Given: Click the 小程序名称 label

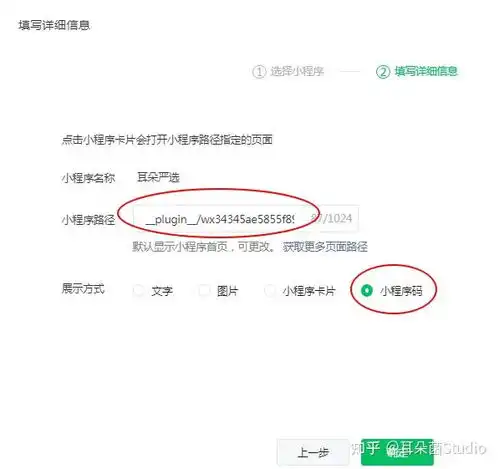Looking at the screenshot, I should (x=88, y=178).
